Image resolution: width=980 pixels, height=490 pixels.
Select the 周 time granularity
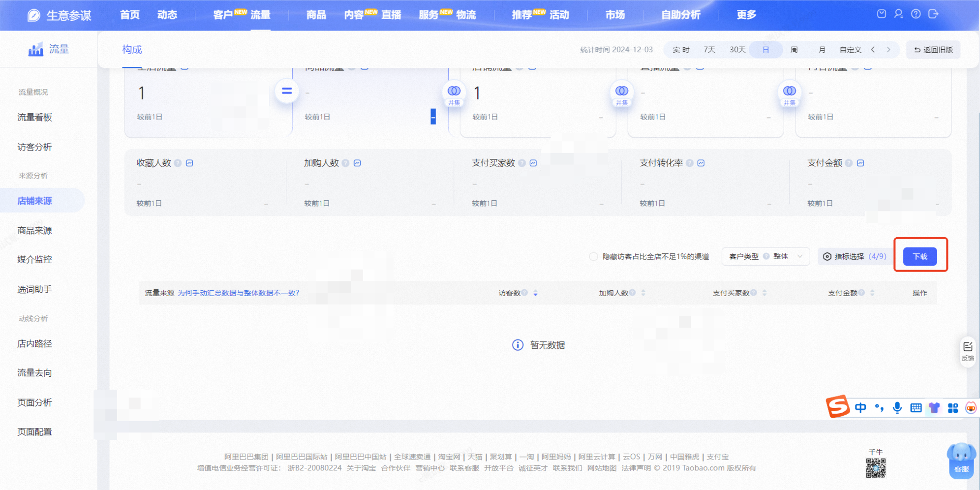[794, 50]
